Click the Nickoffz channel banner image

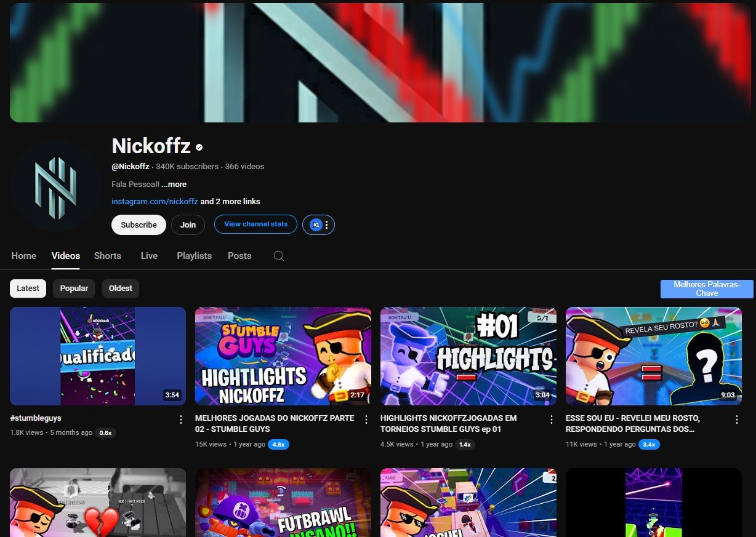pyautogui.click(x=380, y=63)
